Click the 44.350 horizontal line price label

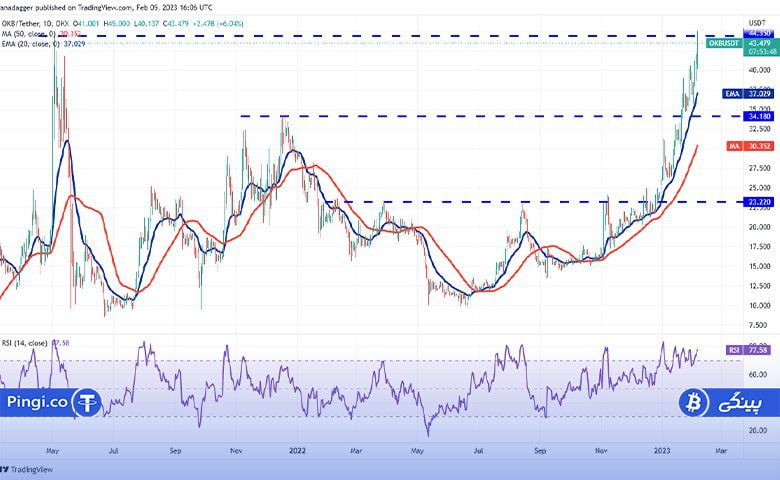click(x=758, y=33)
